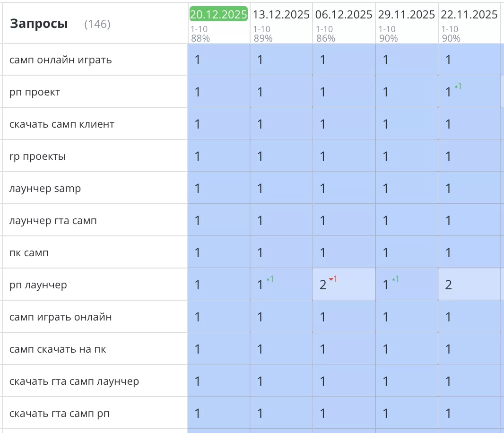The height and width of the screenshot is (433, 504).
Task: Open the 29.11.2025 date column header
Action: point(406,15)
